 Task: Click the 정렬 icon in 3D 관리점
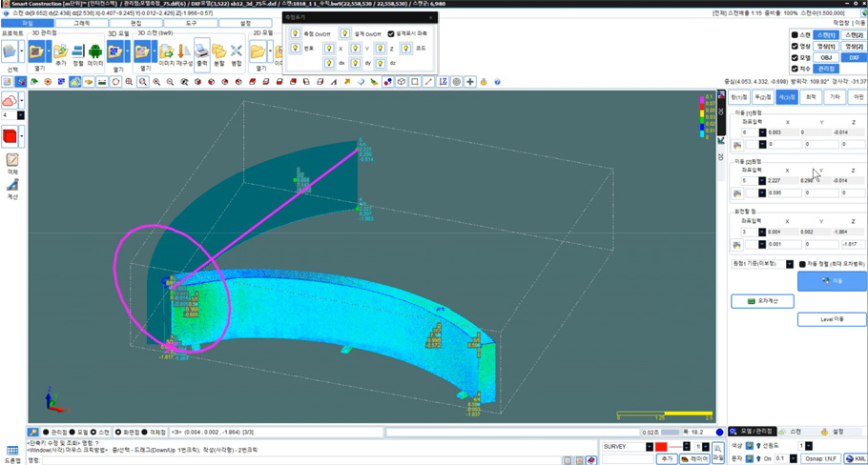coord(78,51)
